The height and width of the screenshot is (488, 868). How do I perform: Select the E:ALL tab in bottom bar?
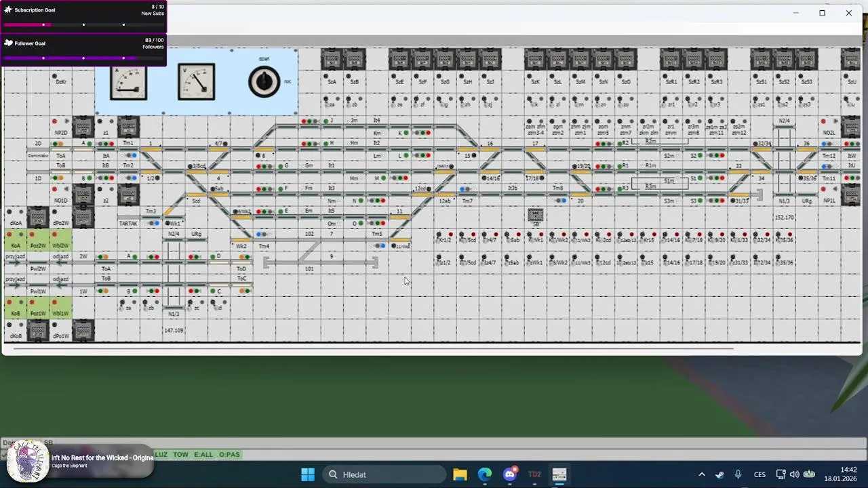[x=203, y=455]
